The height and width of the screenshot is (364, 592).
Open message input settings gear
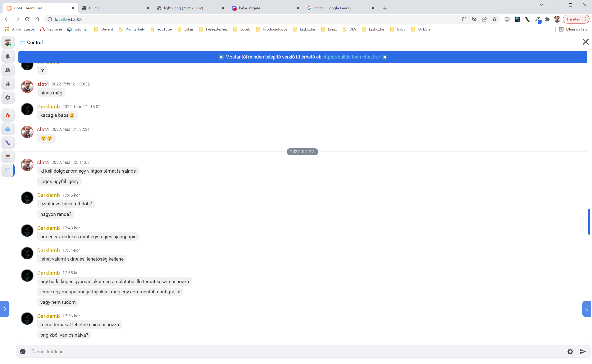pos(570,351)
